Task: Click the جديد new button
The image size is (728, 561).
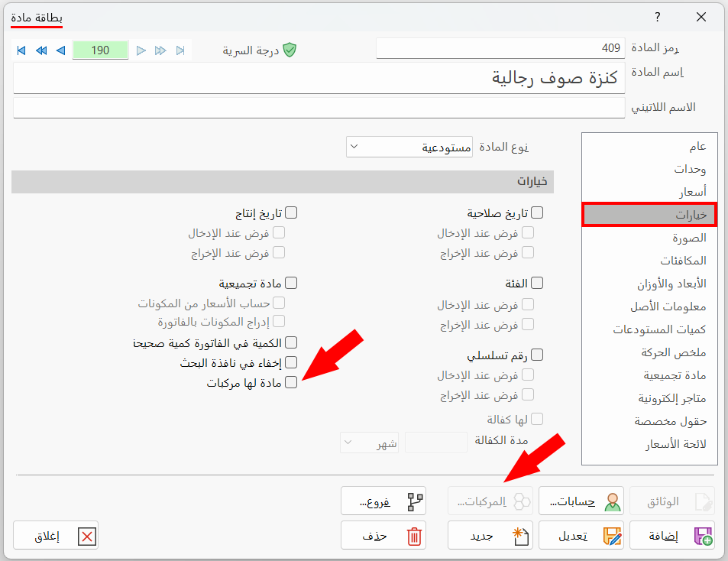Action: [x=490, y=536]
